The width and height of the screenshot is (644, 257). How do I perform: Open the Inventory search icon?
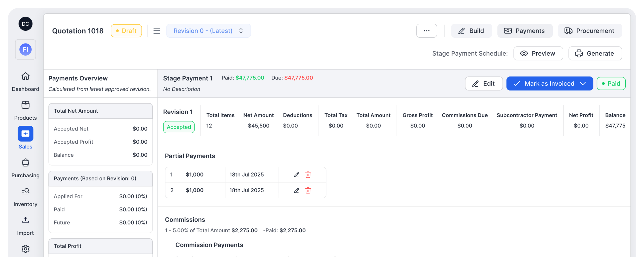[x=25, y=192]
